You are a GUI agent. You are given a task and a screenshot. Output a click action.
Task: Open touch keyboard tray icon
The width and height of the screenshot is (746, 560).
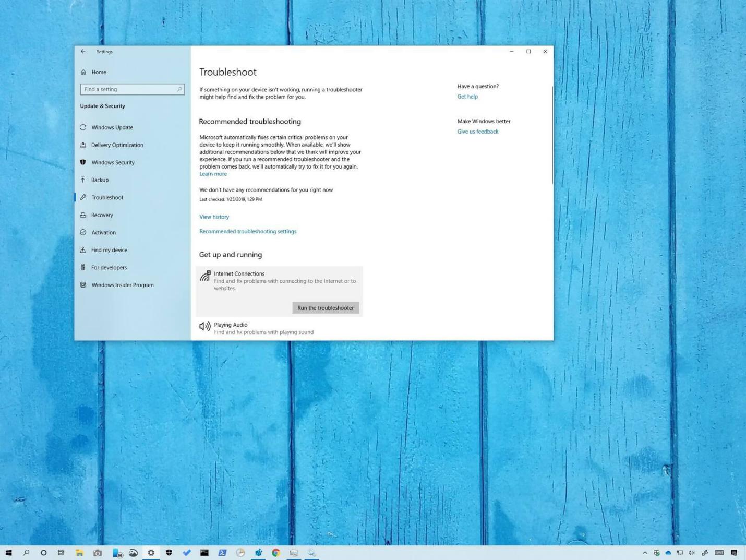point(719,553)
